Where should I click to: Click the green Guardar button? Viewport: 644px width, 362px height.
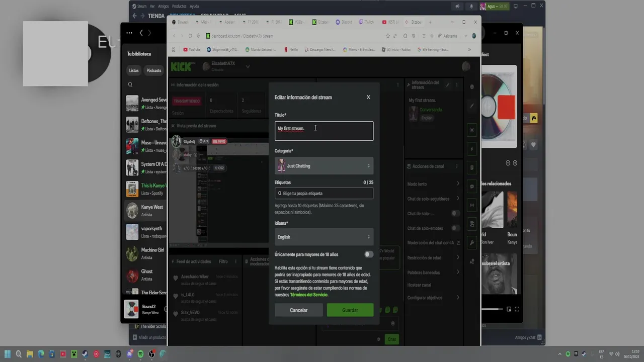tap(350, 310)
